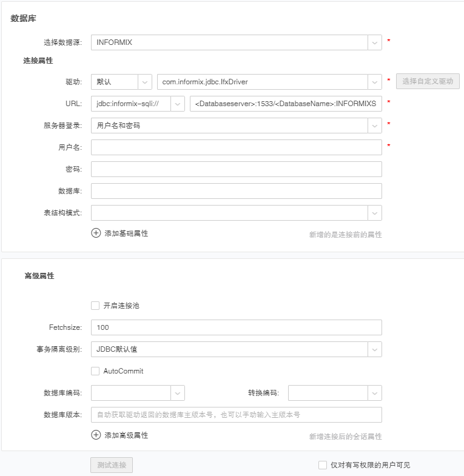Enable the 开启连接池 checkbox
464x476 pixels.
point(95,306)
